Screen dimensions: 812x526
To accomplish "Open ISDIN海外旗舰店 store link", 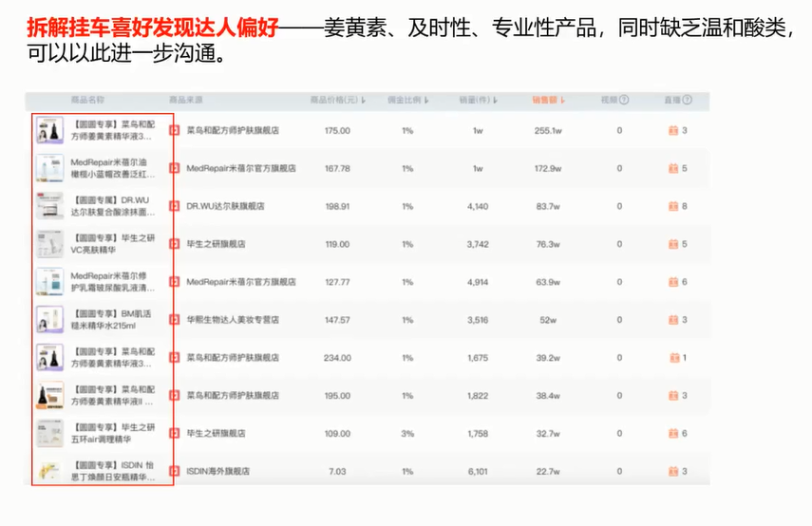I will click(x=218, y=471).
